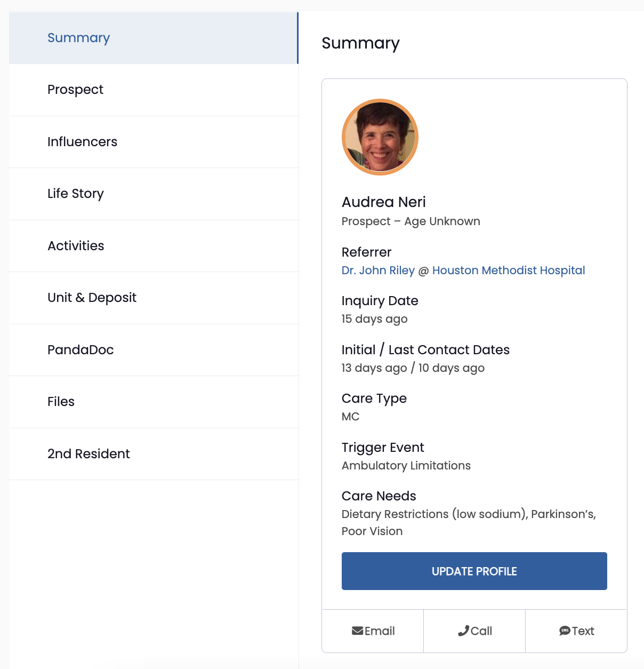This screenshot has width=644, height=669.
Task: Click the Email action button
Action: [x=373, y=631]
